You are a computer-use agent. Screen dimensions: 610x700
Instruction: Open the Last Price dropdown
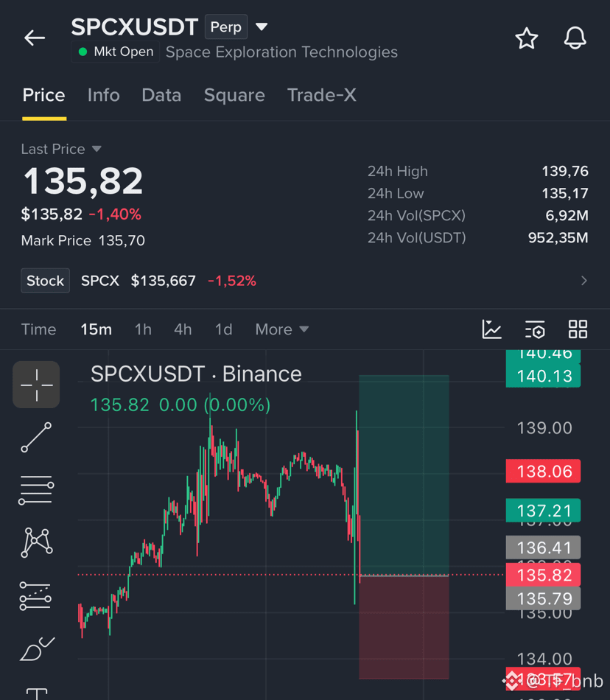pyautogui.click(x=61, y=149)
